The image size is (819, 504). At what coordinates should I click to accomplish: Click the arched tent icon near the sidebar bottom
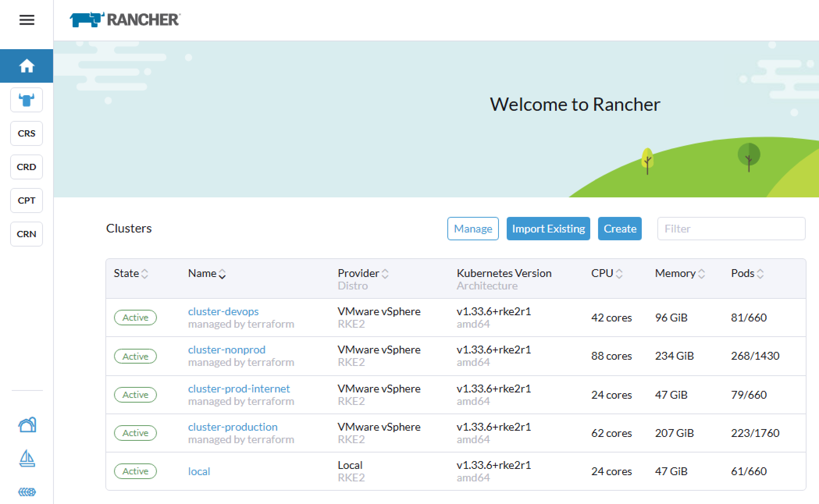[27, 426]
